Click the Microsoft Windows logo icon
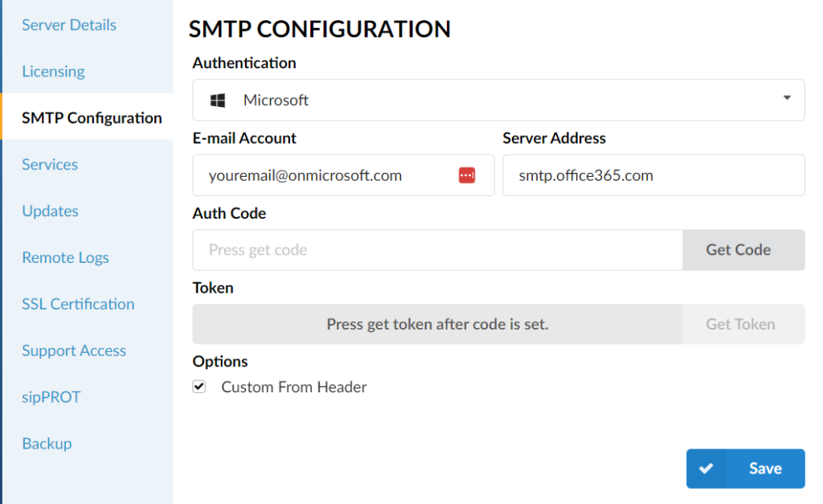 218,100
